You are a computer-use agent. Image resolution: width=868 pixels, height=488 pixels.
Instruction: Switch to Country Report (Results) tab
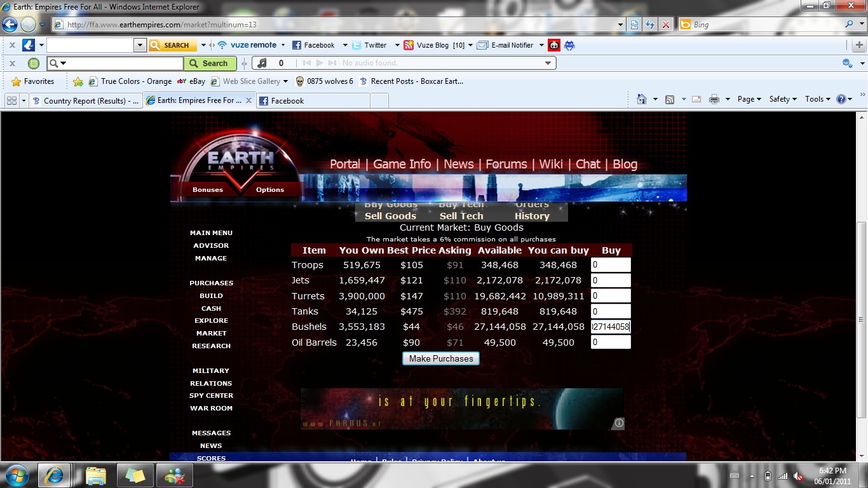pos(85,100)
